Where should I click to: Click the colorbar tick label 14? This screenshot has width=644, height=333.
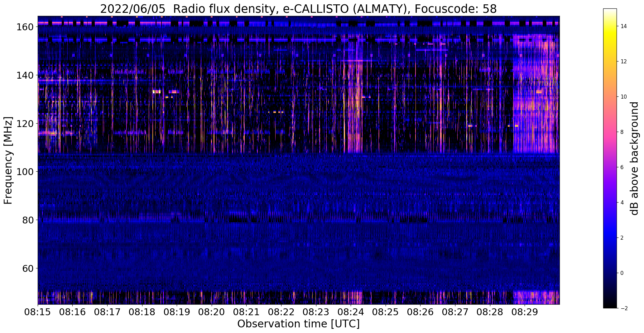coord(623,26)
